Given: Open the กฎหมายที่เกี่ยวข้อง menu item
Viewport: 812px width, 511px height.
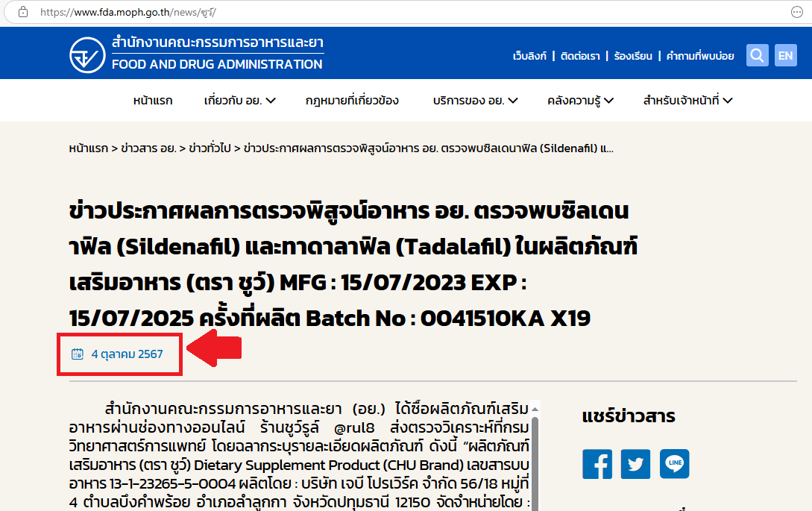Looking at the screenshot, I should click(x=352, y=101).
